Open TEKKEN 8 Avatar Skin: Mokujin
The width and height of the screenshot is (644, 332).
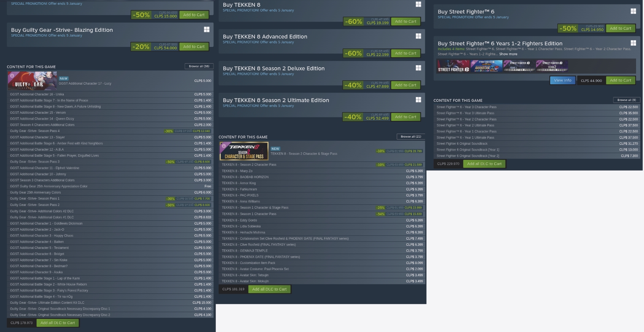322,281
